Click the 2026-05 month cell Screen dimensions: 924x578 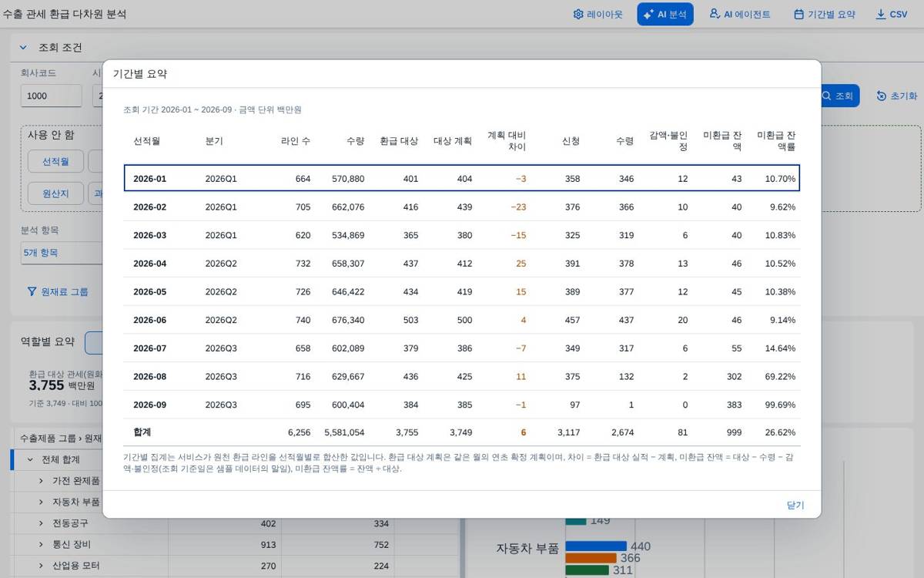(x=149, y=292)
